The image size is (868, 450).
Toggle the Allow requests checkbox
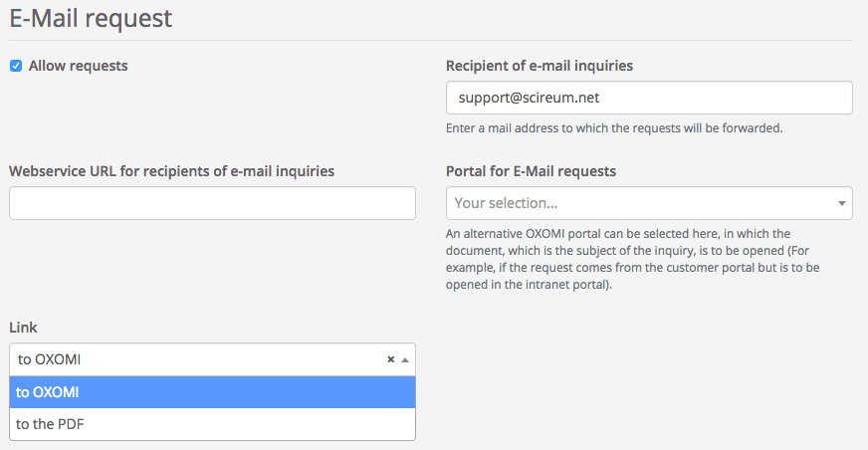coord(16,66)
